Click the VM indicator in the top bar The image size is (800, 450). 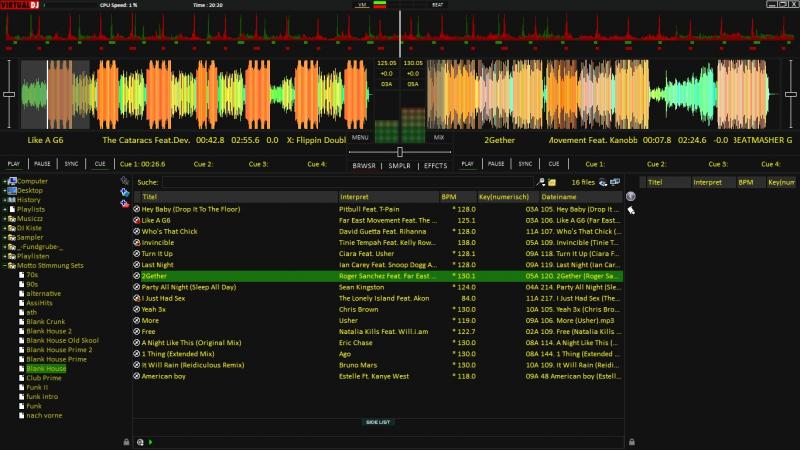click(x=362, y=5)
